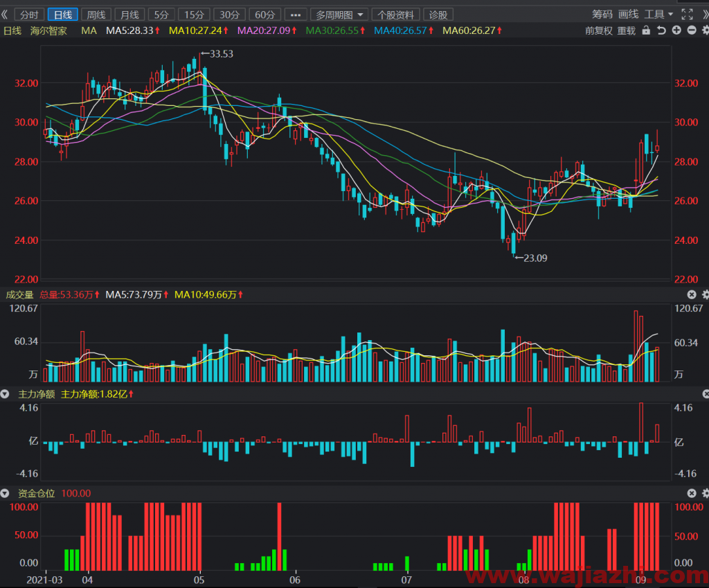Expand the right panel with the double-chevron icon
This screenshot has width=709, height=588.
coord(706,15)
